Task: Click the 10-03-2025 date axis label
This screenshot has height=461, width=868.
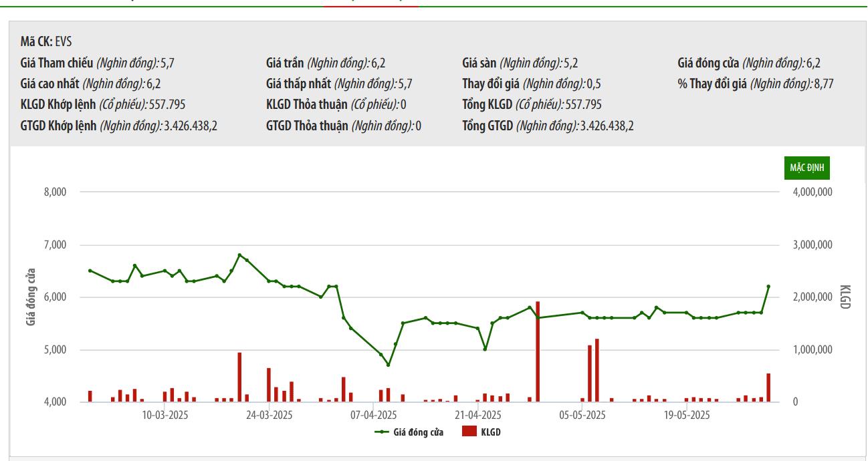Action: 165,415
